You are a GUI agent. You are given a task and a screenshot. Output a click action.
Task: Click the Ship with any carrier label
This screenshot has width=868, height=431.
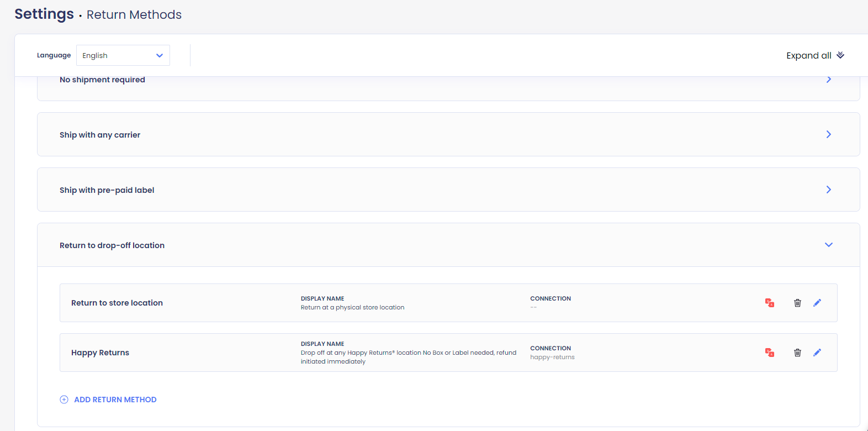(100, 135)
